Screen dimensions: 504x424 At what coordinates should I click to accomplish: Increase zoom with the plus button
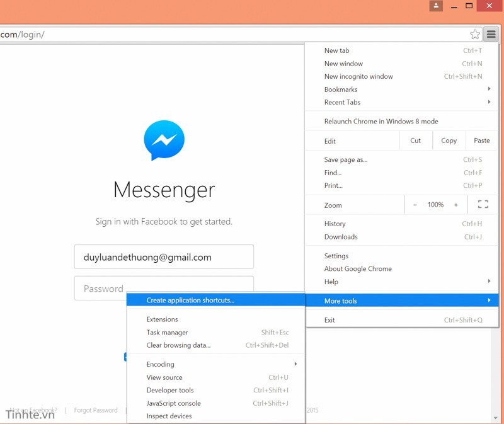coord(455,205)
